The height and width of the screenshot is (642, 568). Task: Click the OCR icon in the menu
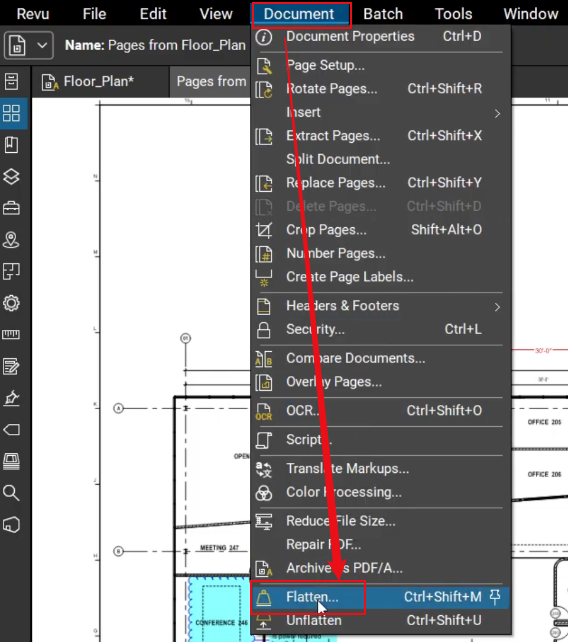264,411
